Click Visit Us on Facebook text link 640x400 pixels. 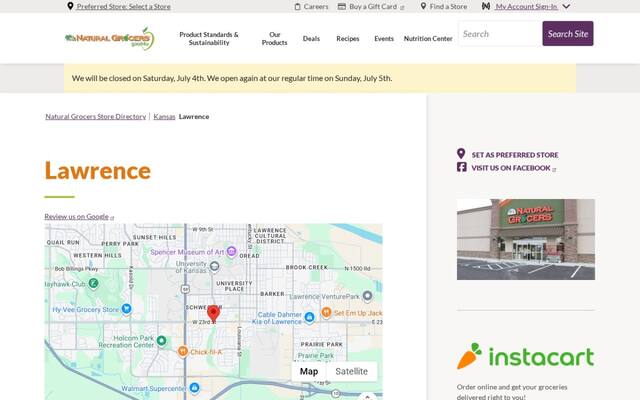coord(511,168)
